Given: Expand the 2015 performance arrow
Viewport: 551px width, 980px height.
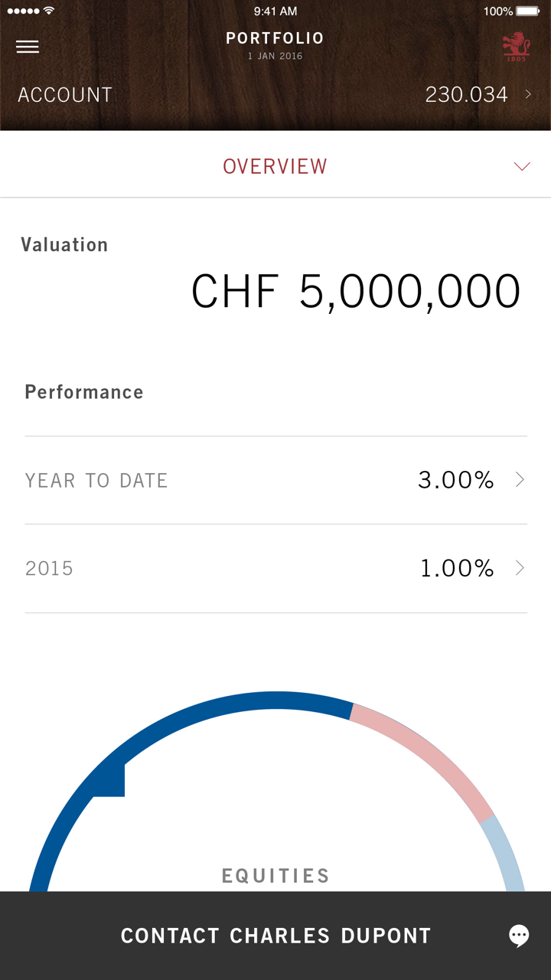Looking at the screenshot, I should coord(520,568).
